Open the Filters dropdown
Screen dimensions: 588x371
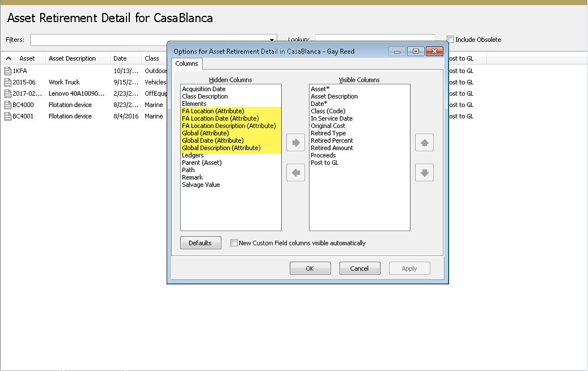click(x=272, y=39)
